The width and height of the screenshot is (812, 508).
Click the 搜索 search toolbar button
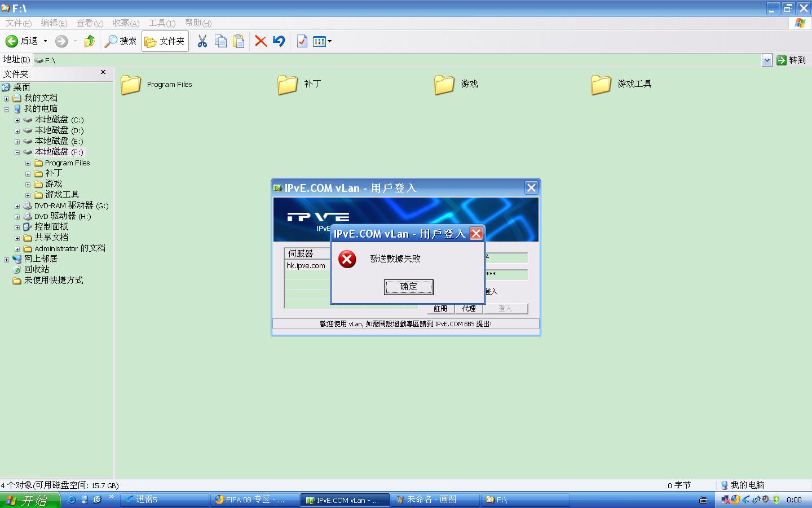pyautogui.click(x=121, y=41)
